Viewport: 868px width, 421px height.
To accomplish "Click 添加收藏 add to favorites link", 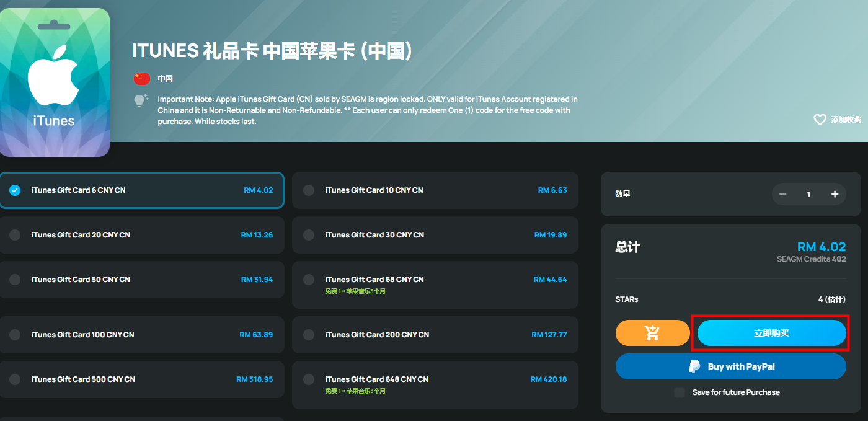I will click(x=846, y=120).
